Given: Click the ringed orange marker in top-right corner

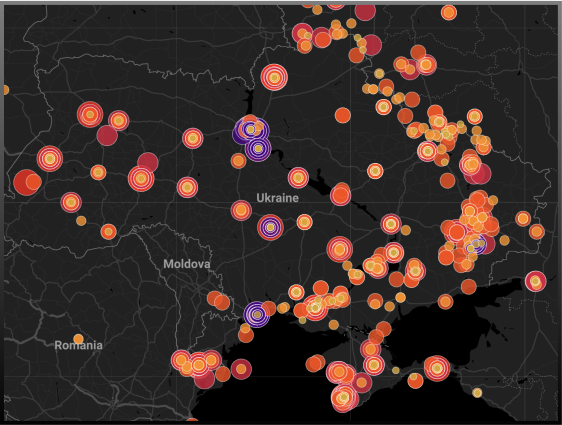Looking at the screenshot, I should (449, 13).
